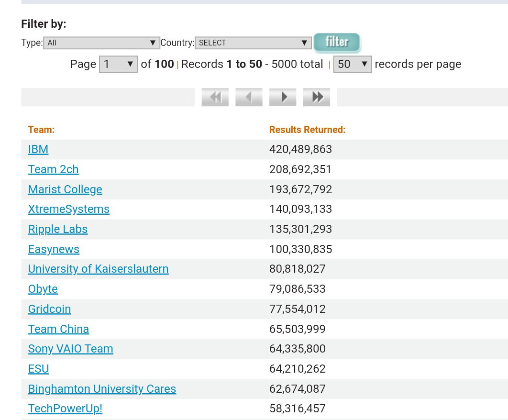
Task: Click the Results Returned: column header
Action: coord(307,130)
